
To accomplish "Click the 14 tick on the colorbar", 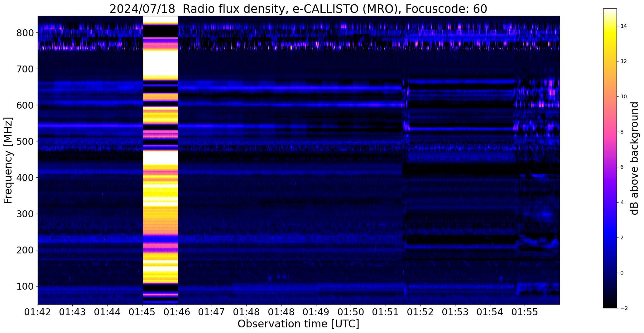I will point(624,26).
